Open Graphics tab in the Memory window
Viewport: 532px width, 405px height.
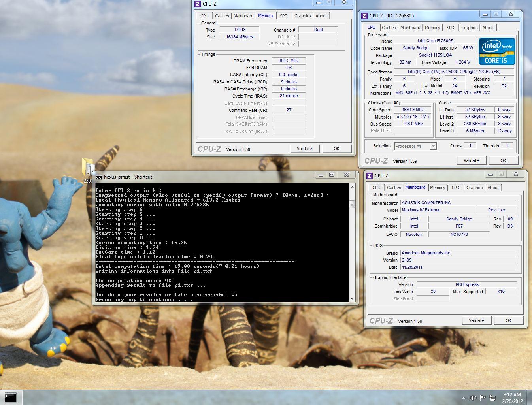(302, 16)
